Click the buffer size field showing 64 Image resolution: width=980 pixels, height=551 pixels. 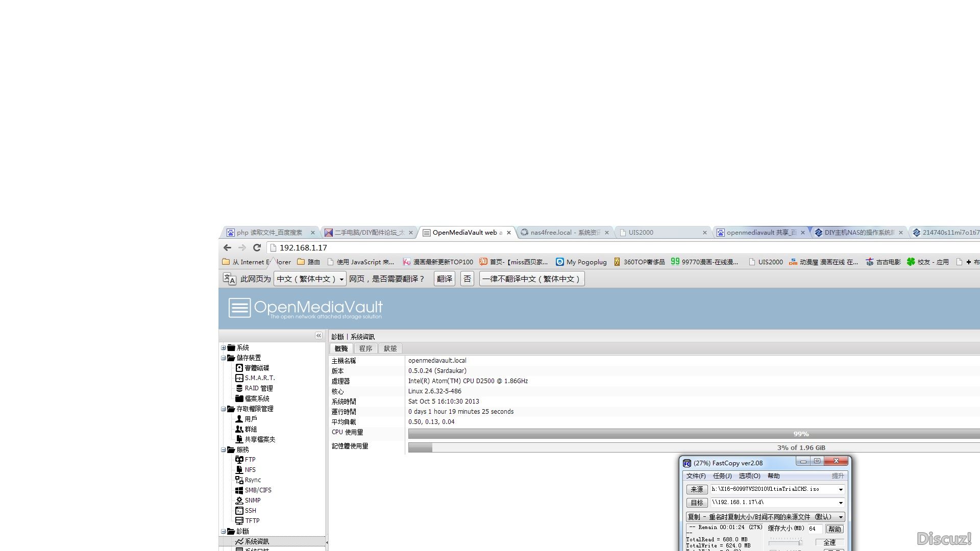(814, 529)
